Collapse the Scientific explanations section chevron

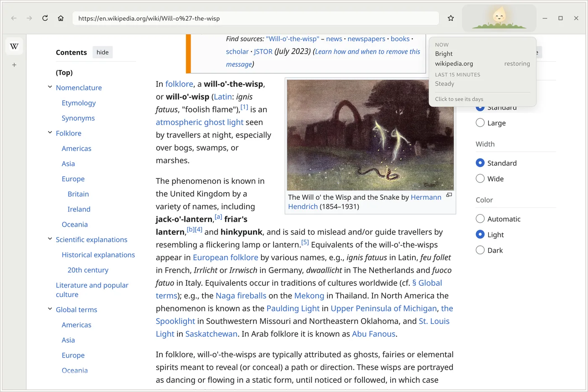[50, 239]
